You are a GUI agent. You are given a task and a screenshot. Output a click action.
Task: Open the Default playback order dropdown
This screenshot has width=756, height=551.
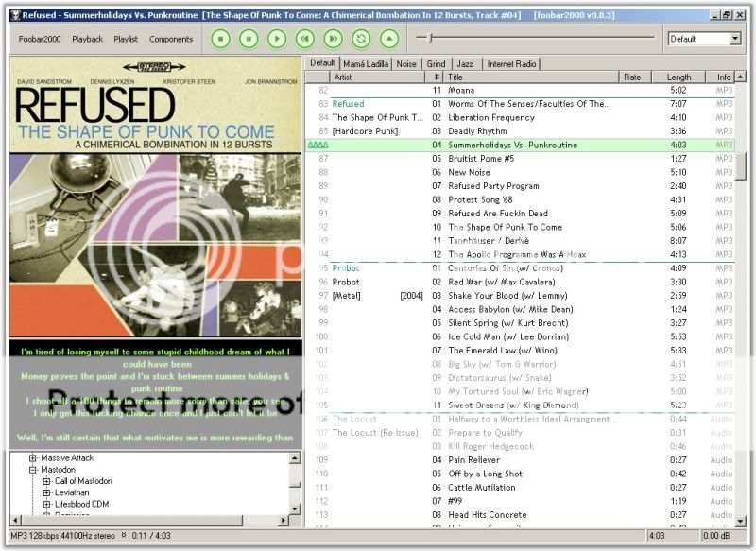point(734,39)
